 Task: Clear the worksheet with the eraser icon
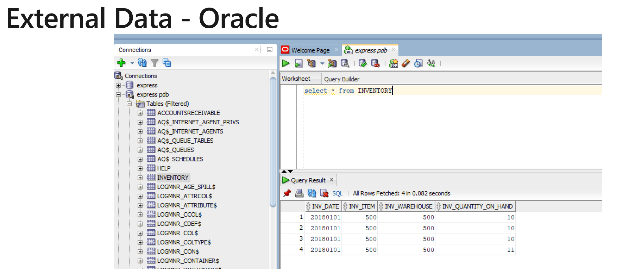(406, 63)
